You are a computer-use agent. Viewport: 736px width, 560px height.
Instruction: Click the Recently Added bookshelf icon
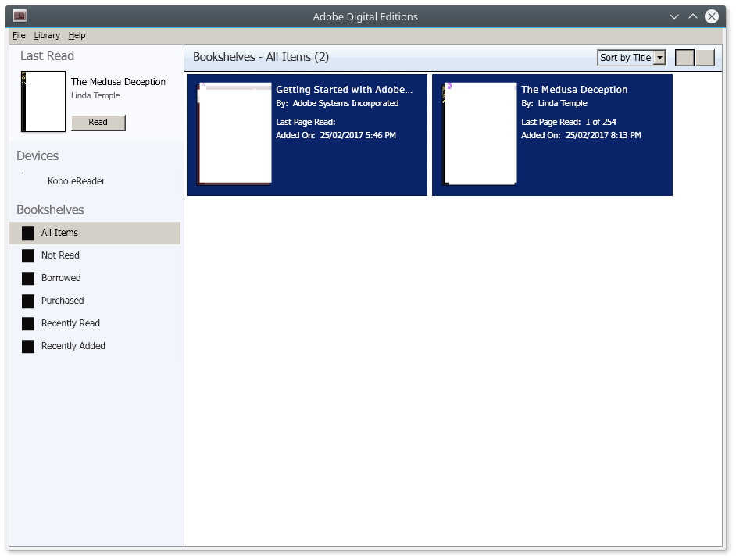(x=28, y=346)
